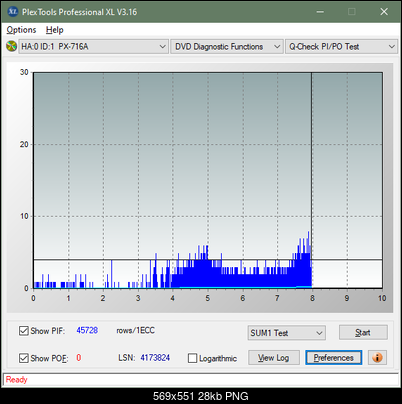This screenshot has height=404, width=402.
Task: Click the LSN value 4173824
Action: (x=155, y=358)
